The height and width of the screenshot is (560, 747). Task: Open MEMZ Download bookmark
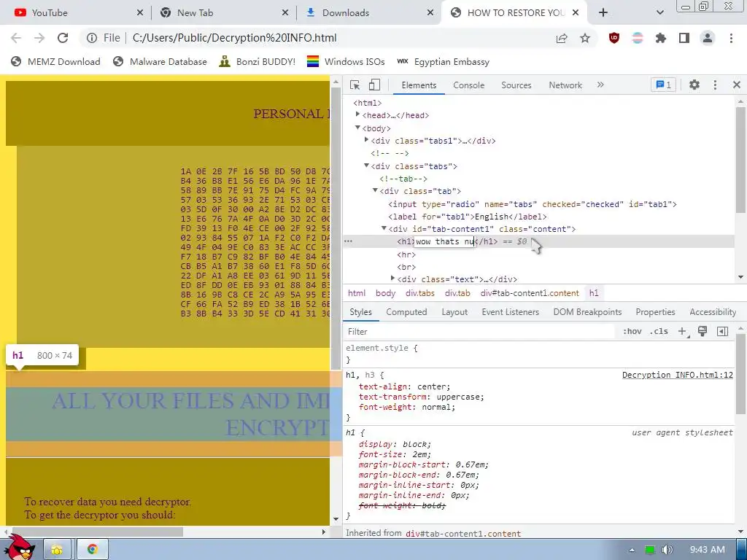(55, 61)
